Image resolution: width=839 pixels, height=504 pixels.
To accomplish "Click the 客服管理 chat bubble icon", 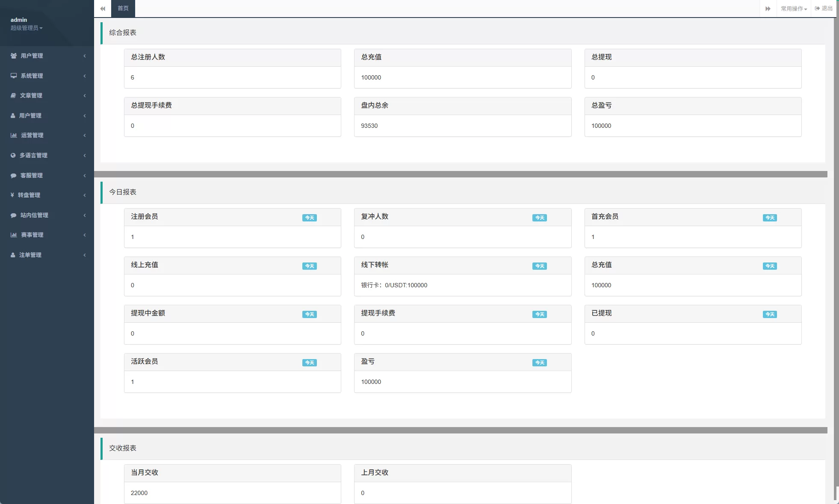I will pos(14,176).
